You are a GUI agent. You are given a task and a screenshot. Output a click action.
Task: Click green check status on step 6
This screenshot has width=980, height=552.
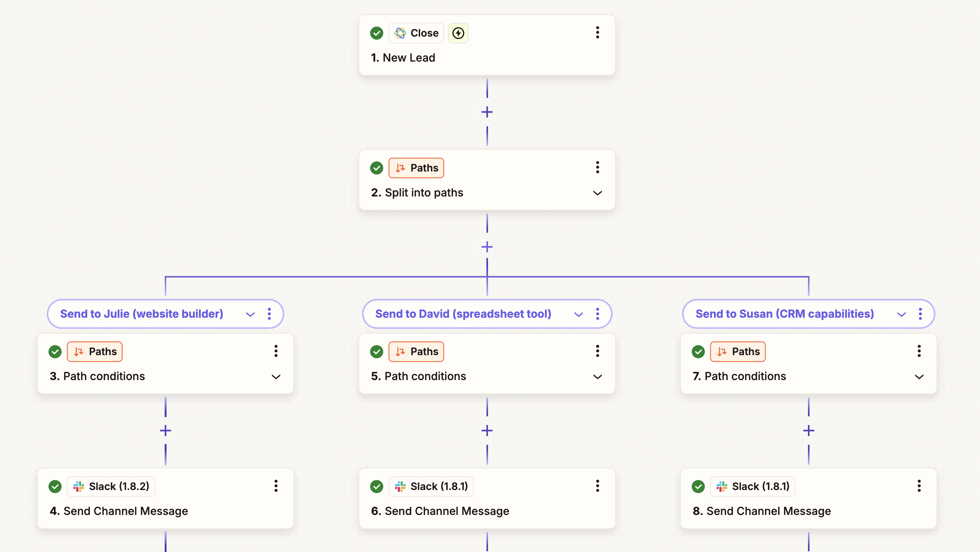click(376, 487)
